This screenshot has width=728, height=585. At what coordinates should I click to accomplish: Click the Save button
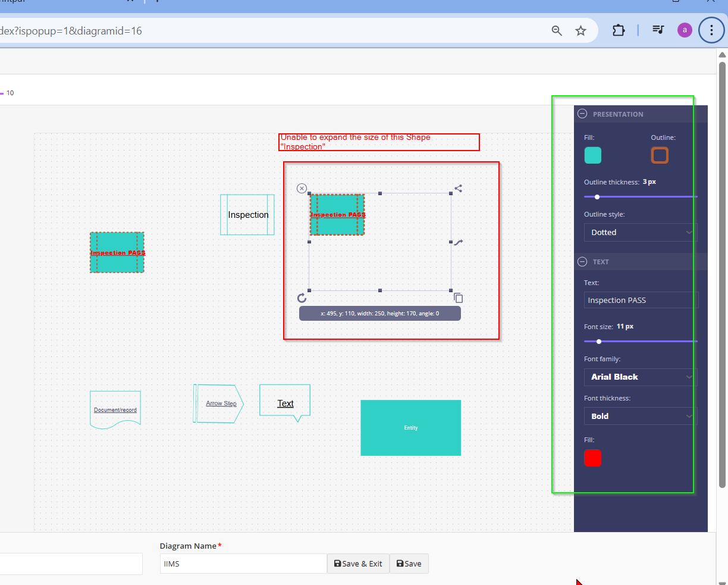click(x=409, y=564)
